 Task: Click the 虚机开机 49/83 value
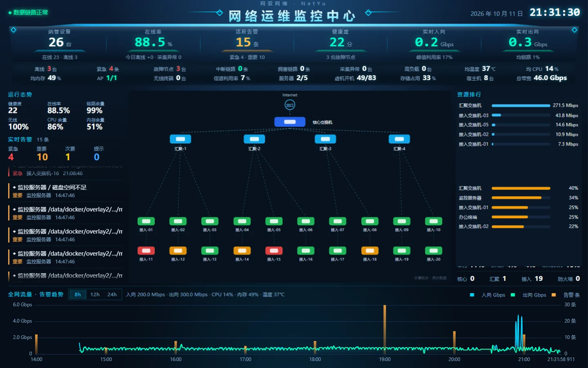click(x=366, y=78)
